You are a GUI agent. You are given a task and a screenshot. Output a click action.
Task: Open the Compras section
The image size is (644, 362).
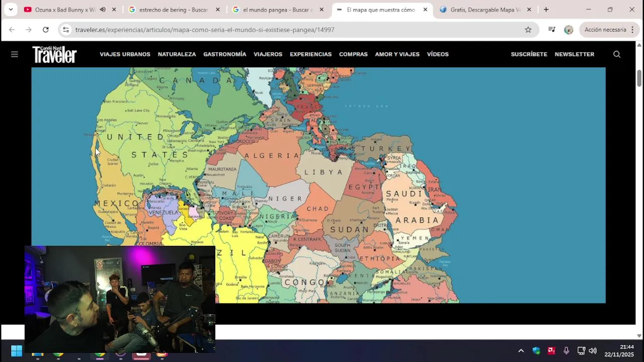[x=353, y=54]
